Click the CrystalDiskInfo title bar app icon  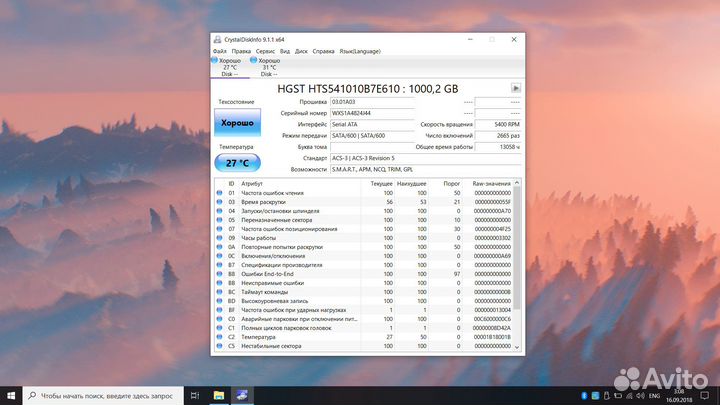217,39
